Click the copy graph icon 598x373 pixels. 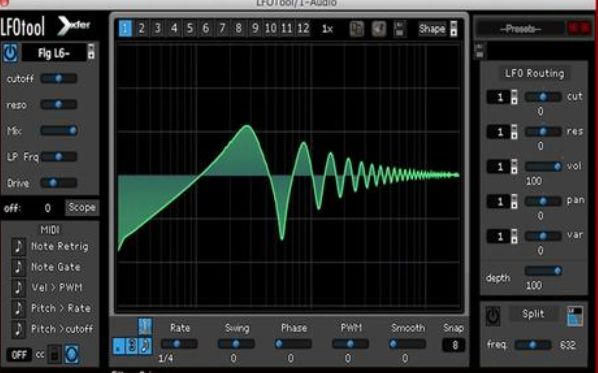[357, 29]
